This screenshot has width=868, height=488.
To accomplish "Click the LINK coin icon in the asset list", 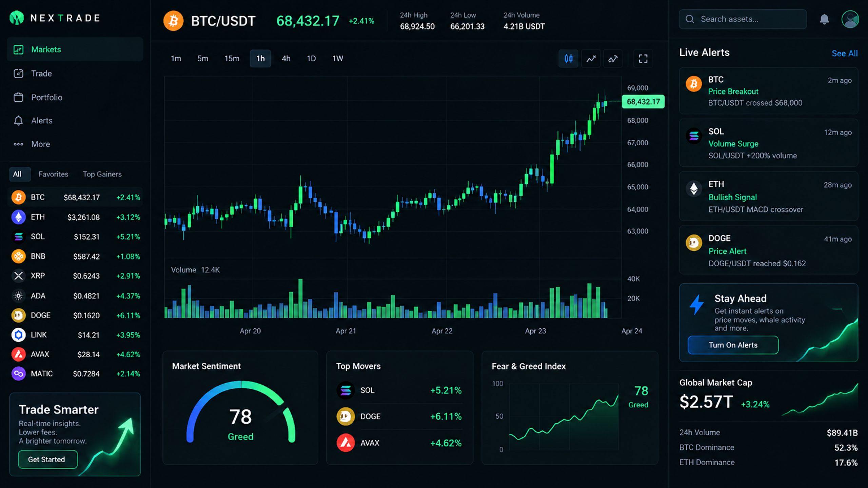I will pyautogui.click(x=18, y=335).
